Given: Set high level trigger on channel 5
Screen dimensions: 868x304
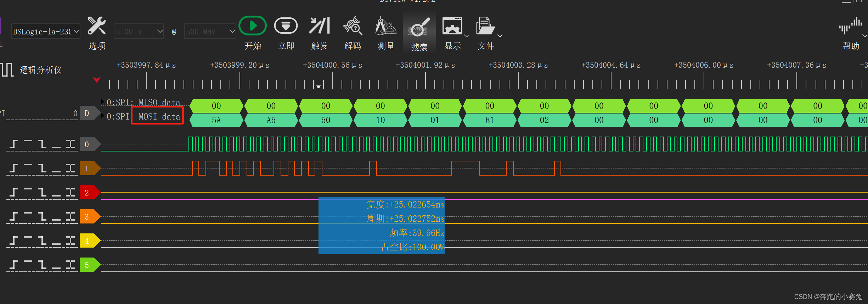Looking at the screenshot, I should coord(28,262).
